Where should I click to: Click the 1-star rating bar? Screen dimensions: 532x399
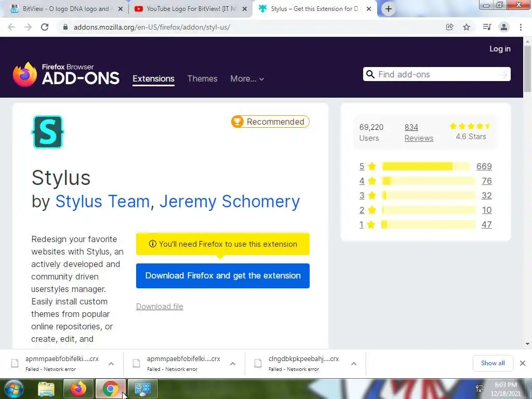(429, 224)
